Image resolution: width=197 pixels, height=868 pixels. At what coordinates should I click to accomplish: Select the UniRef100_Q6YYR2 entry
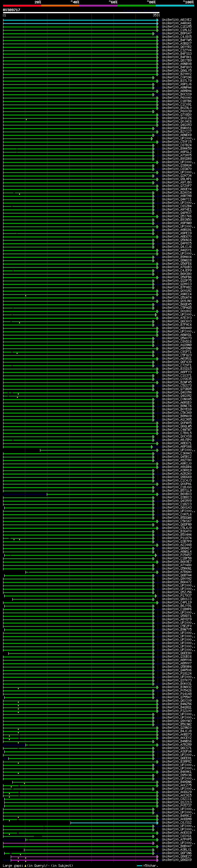pos(176,47)
